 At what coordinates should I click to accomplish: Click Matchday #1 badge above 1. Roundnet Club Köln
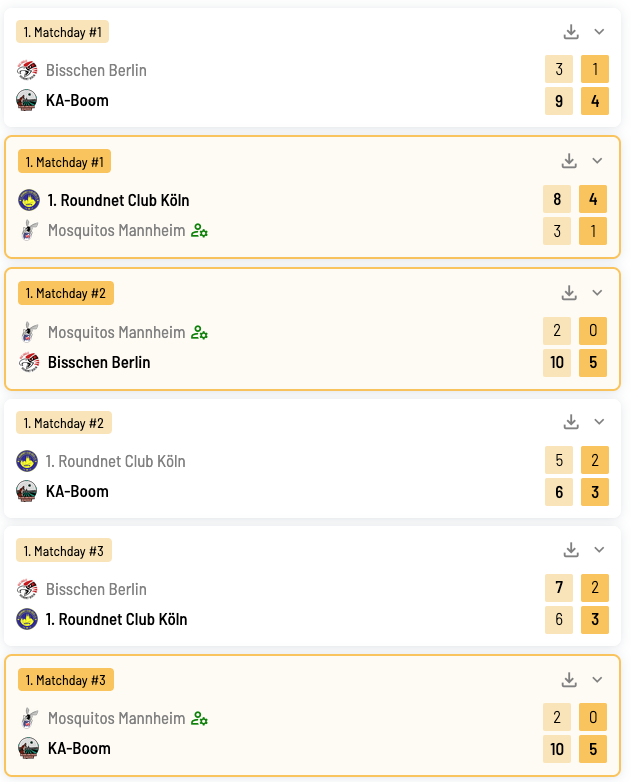click(x=64, y=162)
